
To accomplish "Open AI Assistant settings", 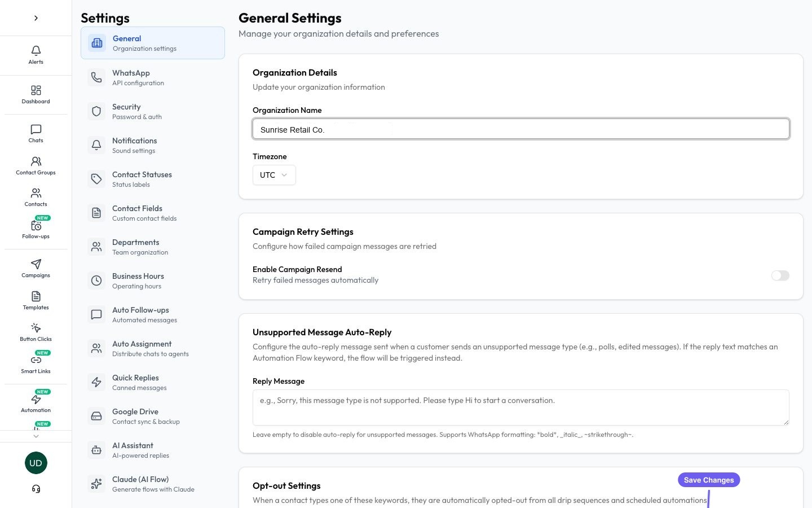I will [153, 450].
